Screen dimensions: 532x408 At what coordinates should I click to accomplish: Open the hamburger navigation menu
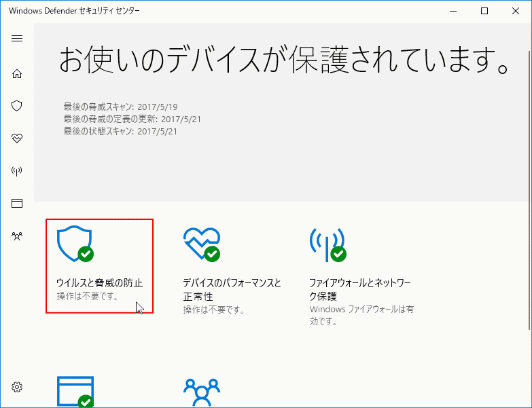(17, 38)
